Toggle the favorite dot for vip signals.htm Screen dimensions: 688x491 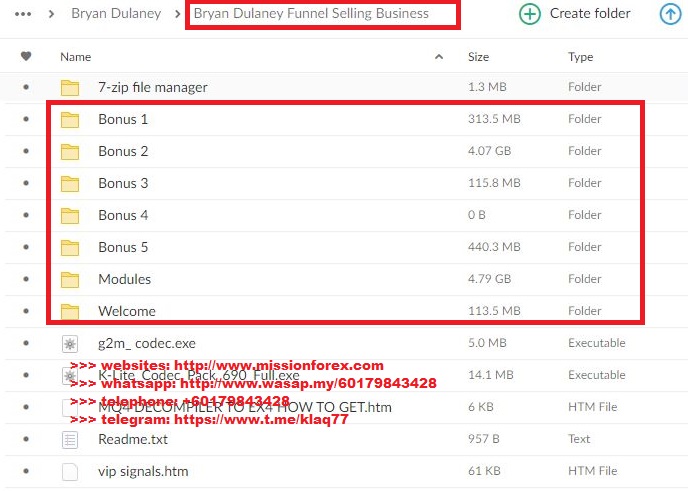pos(26,471)
